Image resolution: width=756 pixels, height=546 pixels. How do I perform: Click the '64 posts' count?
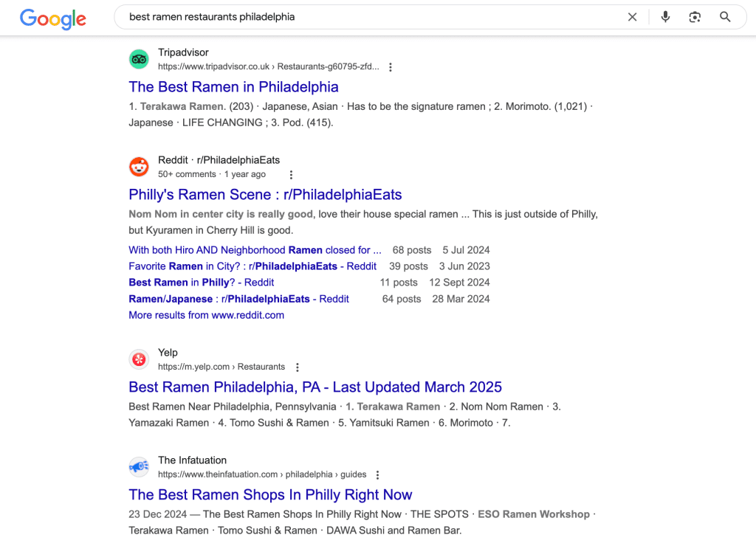click(x=402, y=299)
